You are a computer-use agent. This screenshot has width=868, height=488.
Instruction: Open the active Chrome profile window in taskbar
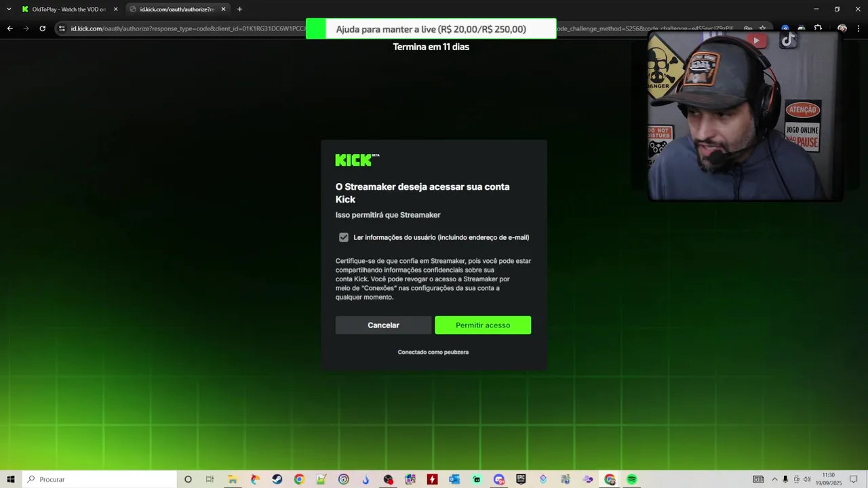[x=610, y=479]
